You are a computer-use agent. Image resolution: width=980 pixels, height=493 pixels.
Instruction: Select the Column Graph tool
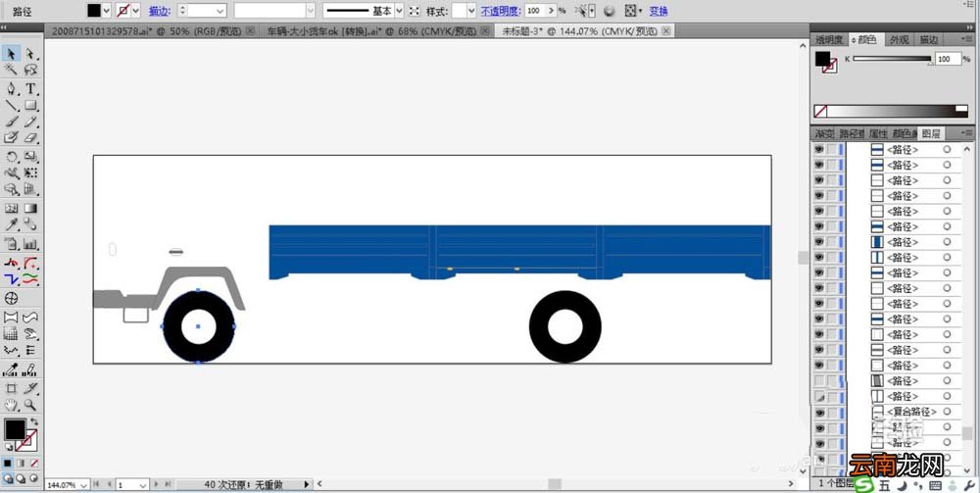coord(30,244)
